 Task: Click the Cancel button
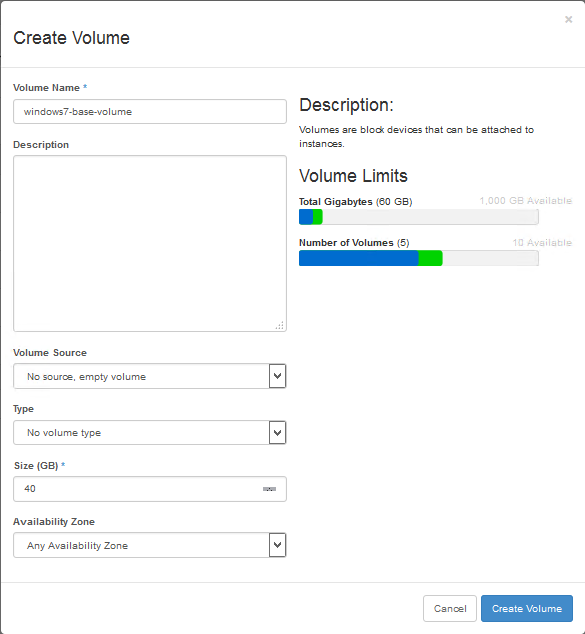[x=450, y=608]
